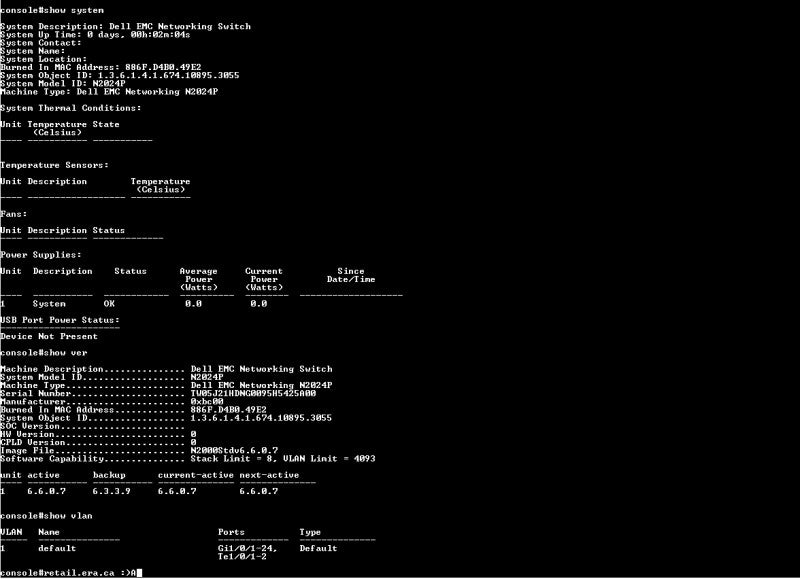
Task: Click the Image File N2000Stdv6.6.0.7 value
Action: [234, 451]
